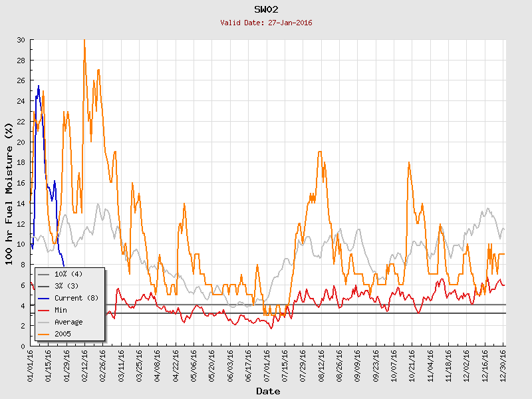Click the Min legend label
Viewport: 532px width, 399px height.
click(x=62, y=310)
